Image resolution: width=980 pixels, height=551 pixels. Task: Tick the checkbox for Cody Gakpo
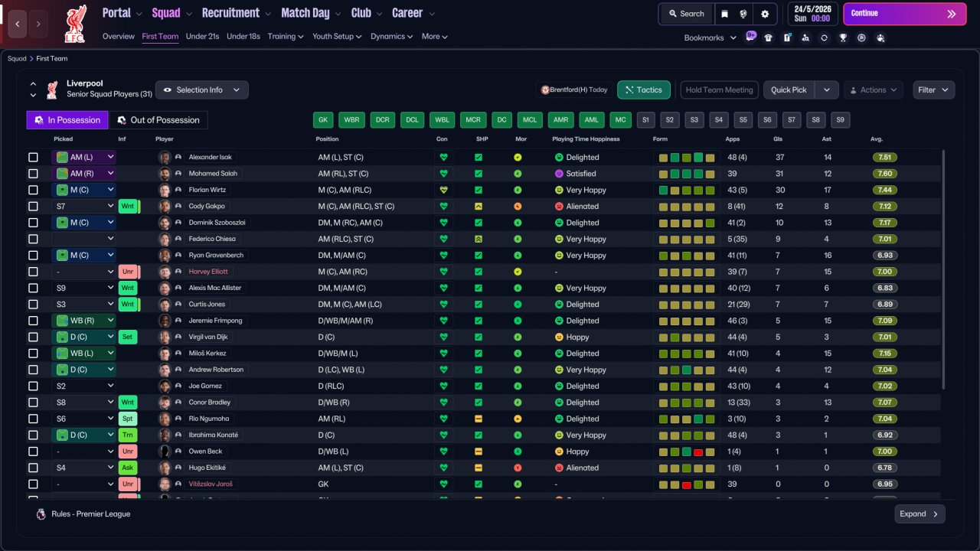[x=33, y=206]
